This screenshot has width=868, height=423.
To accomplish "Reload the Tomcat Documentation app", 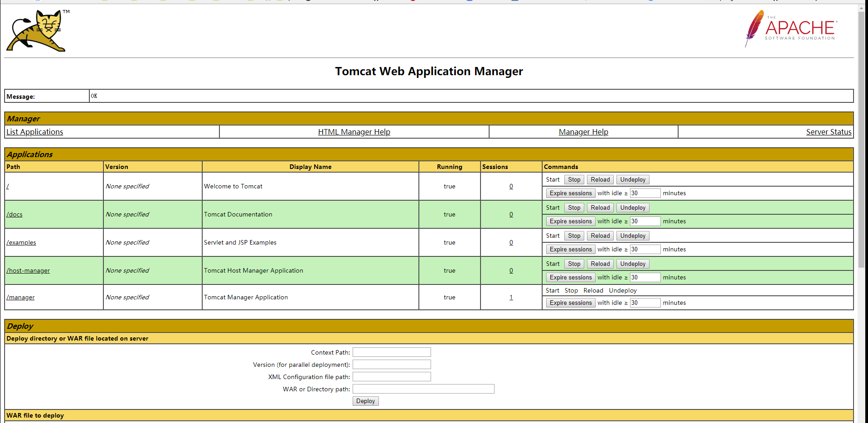I will pos(600,207).
